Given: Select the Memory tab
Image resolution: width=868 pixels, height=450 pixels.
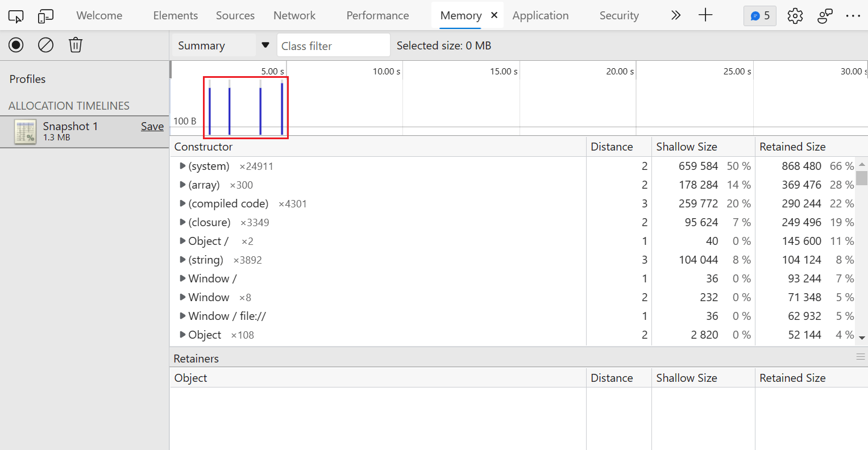Looking at the screenshot, I should [461, 15].
